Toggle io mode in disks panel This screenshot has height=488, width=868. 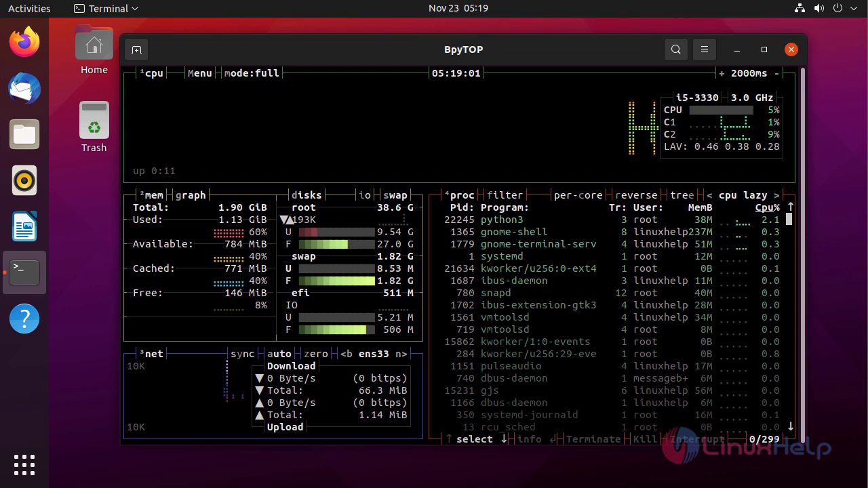tap(365, 195)
